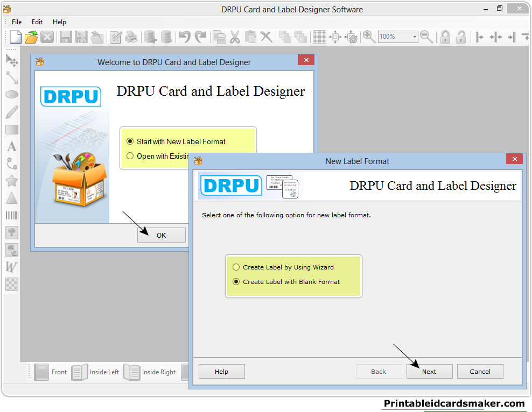Viewport: 532px width, 412px height.
Task: Click the Save floppy disk icon
Action: (x=66, y=37)
